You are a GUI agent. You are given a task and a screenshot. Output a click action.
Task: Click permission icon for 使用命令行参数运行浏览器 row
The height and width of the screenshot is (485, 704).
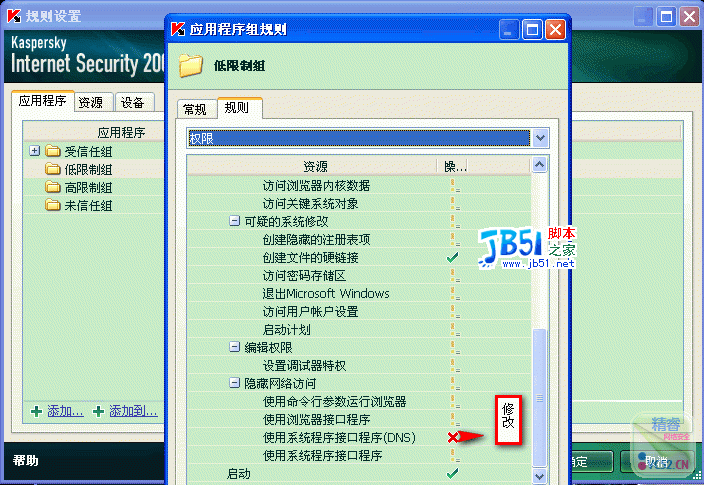click(x=455, y=401)
